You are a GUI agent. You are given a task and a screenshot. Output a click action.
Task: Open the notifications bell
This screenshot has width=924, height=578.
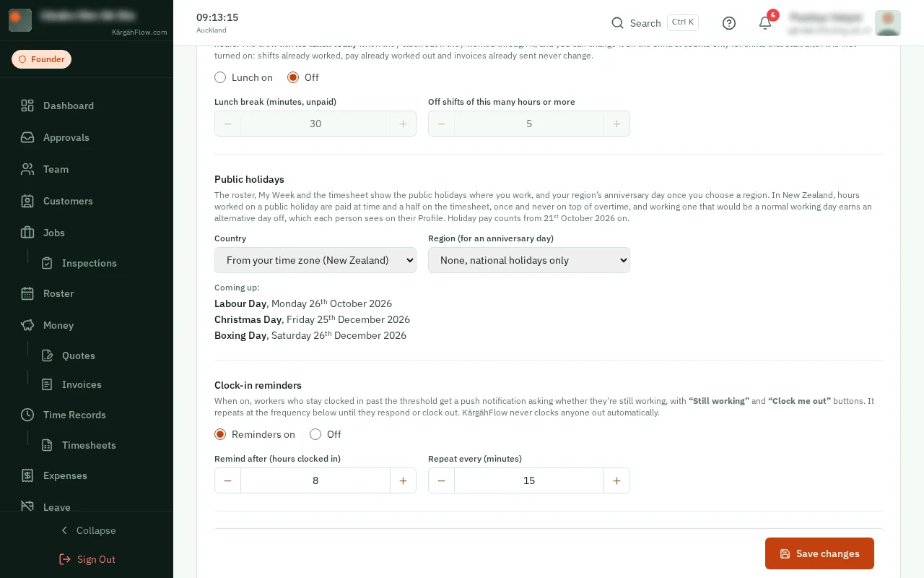coord(765,23)
